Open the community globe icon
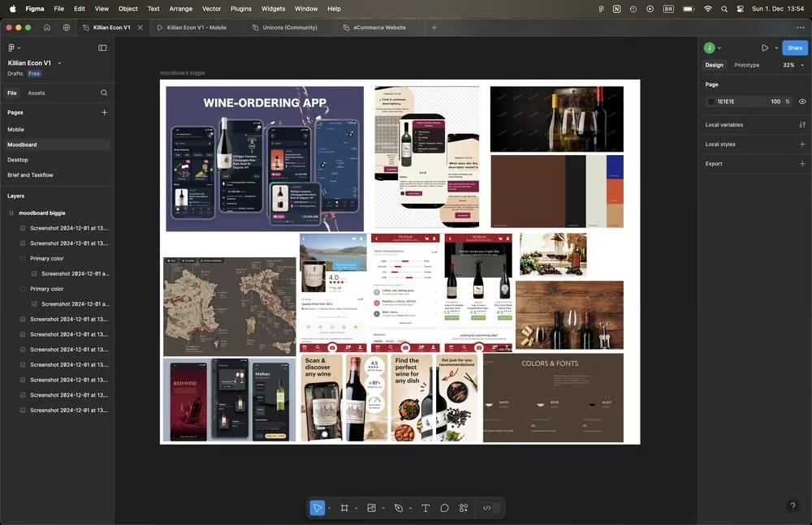Viewport: 812px width, 525px height. tap(67, 28)
